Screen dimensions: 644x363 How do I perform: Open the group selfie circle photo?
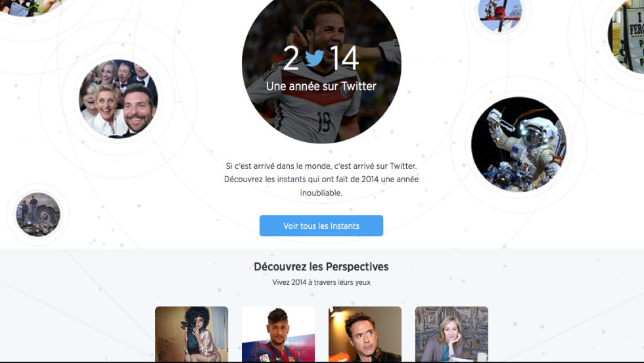(118, 99)
